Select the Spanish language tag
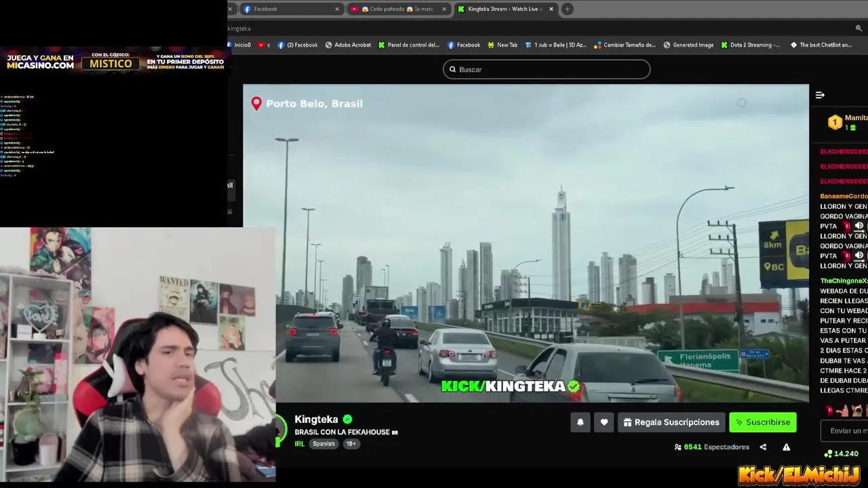This screenshot has width=868, height=488. [323, 444]
